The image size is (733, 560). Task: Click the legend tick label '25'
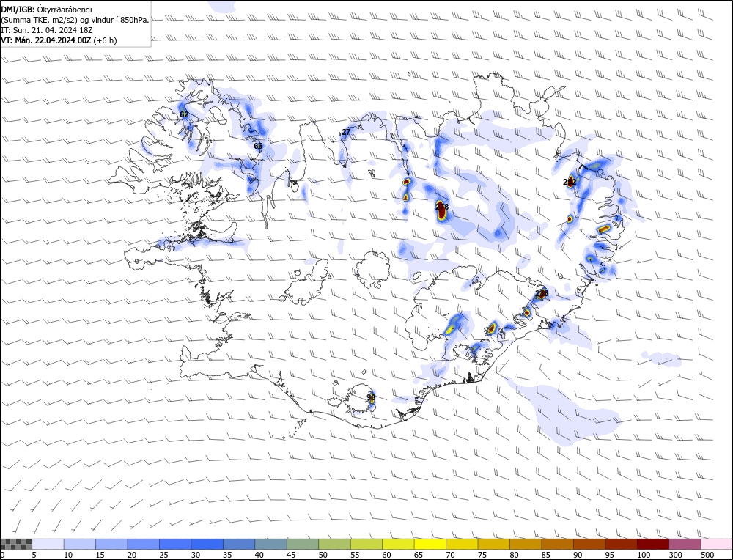click(164, 555)
